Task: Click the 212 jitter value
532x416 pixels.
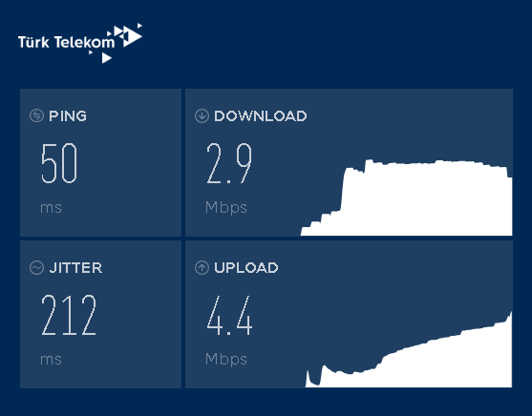Action: 69,315
